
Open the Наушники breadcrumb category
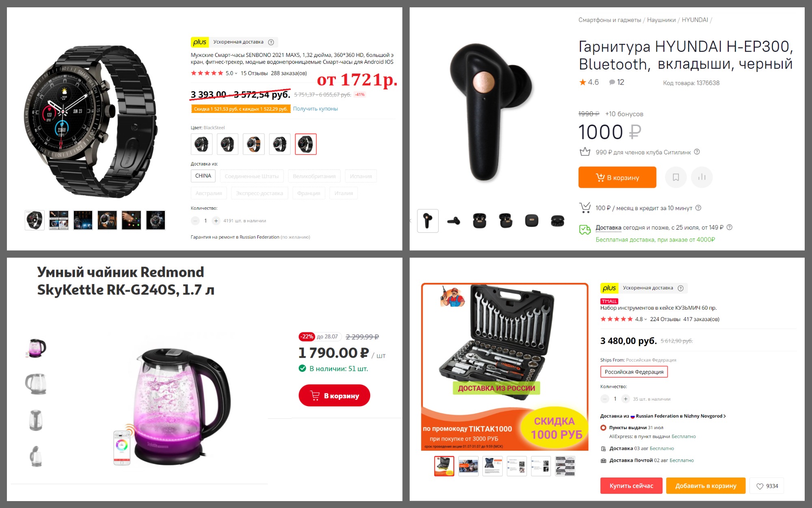(x=661, y=20)
